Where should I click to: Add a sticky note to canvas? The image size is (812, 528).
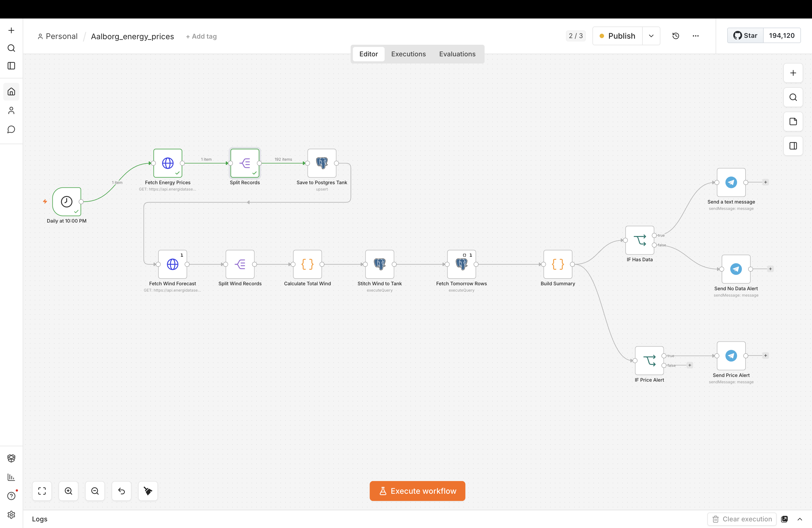[x=793, y=122]
